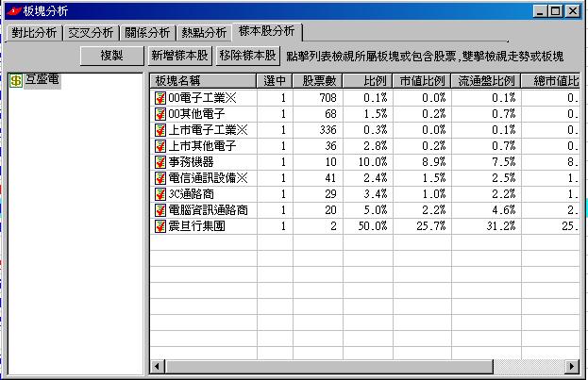Switch to the 關係分析 tab
This screenshot has width=588, height=380.
147,33
